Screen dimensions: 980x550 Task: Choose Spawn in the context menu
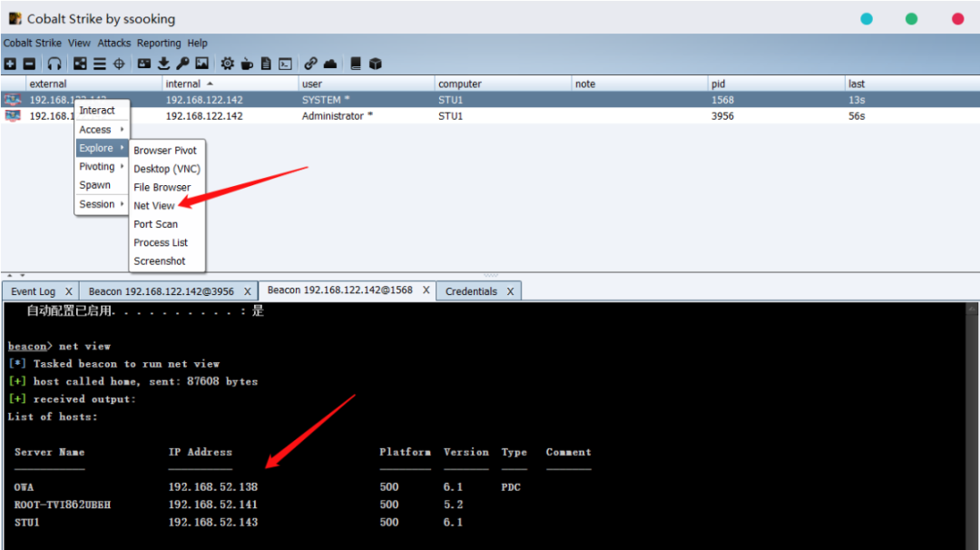point(102,185)
